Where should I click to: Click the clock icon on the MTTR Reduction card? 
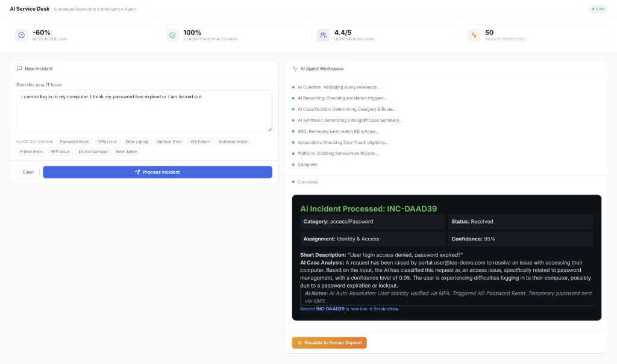click(20, 35)
